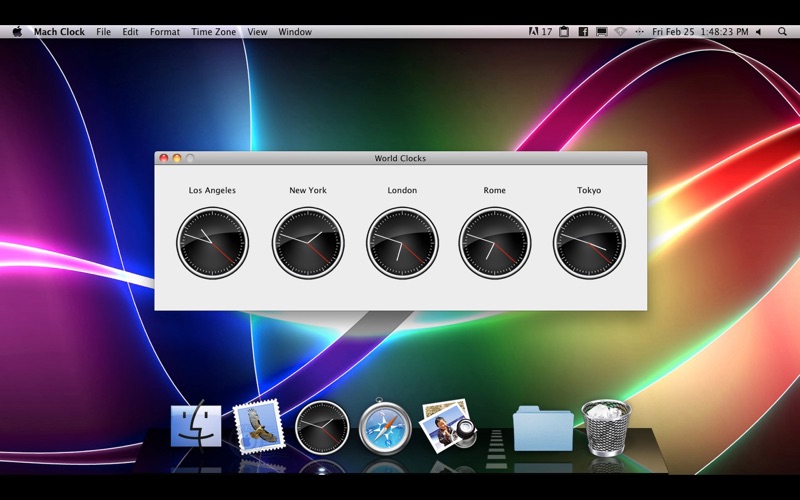Click the London analog clock
The height and width of the screenshot is (500, 800).
tap(402, 243)
